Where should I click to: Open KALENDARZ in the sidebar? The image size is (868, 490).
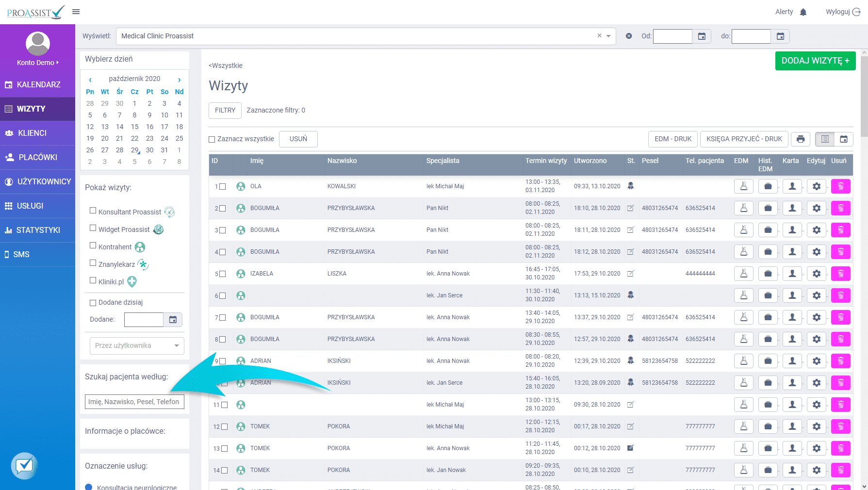(38, 85)
